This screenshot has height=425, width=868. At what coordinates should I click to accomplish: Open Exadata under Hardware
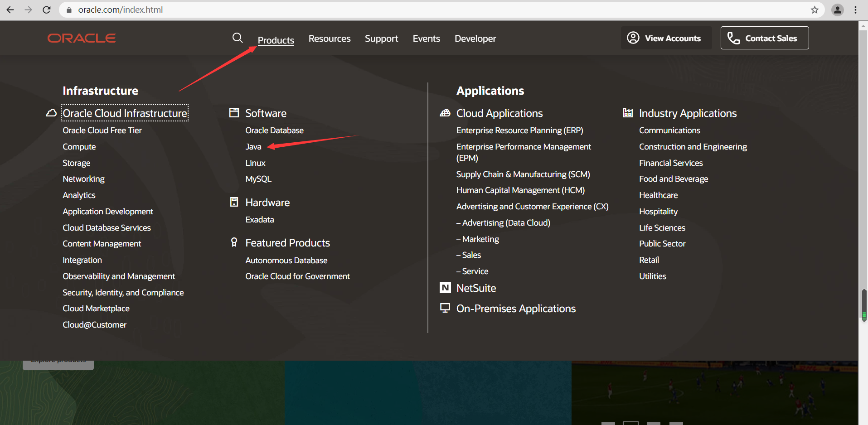(x=260, y=220)
